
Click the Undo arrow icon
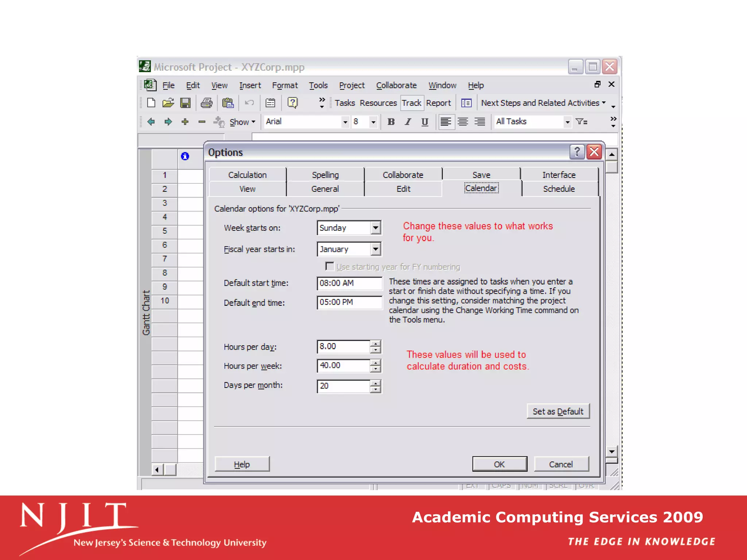tap(249, 103)
